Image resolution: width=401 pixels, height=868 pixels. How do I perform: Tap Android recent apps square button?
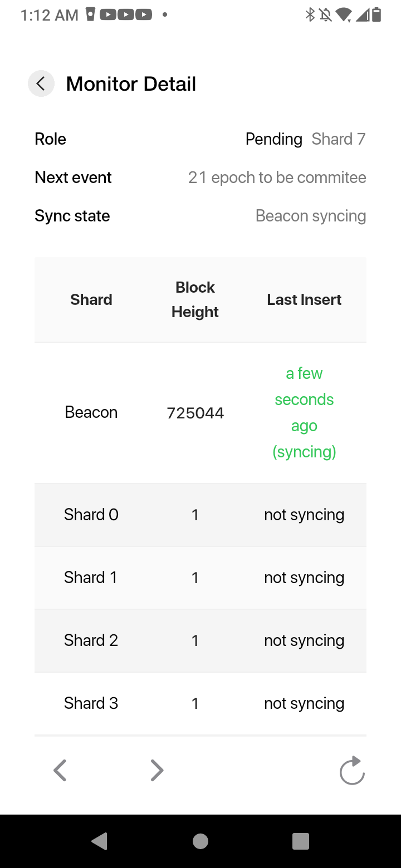301,841
